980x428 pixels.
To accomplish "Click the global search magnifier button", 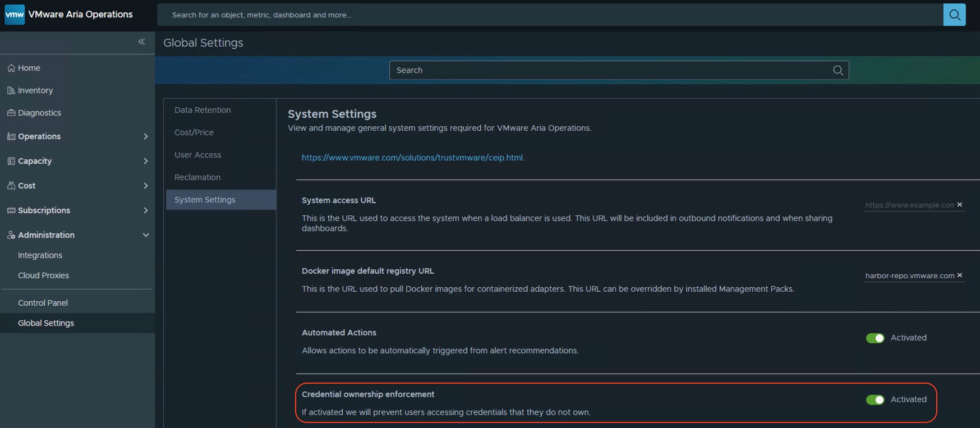I will 954,15.
